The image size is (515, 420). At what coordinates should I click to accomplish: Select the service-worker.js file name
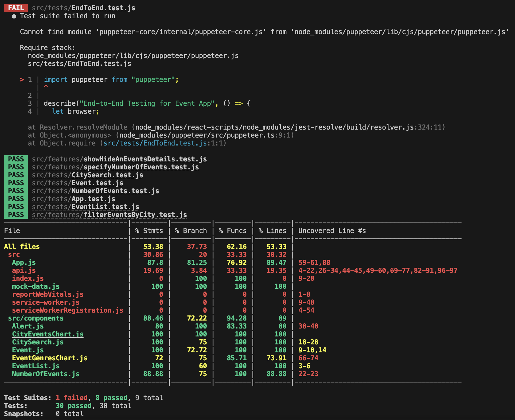click(x=46, y=302)
